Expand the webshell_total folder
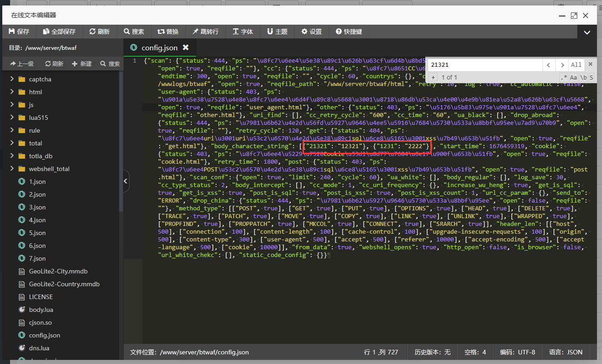This screenshot has height=364, width=602. [12, 169]
